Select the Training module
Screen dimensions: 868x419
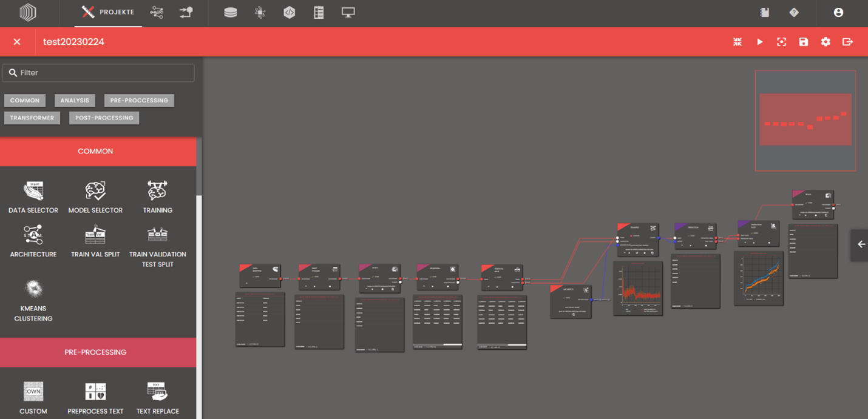tap(158, 197)
